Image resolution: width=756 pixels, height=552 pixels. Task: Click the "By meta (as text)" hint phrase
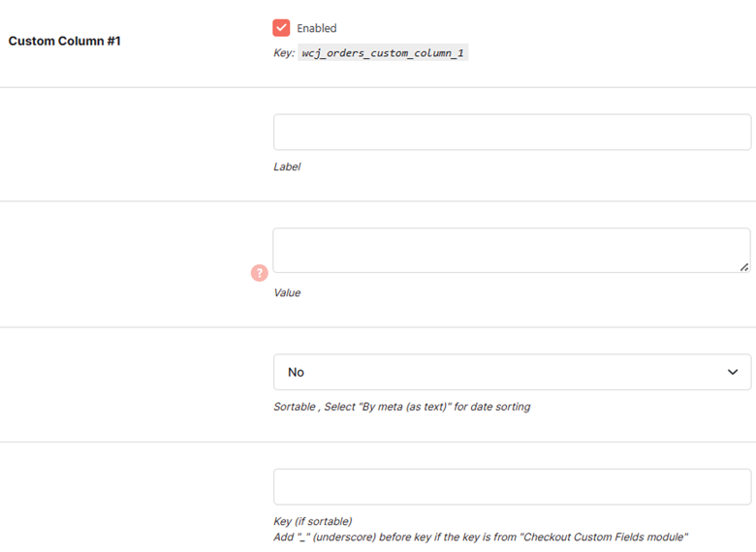tap(405, 407)
